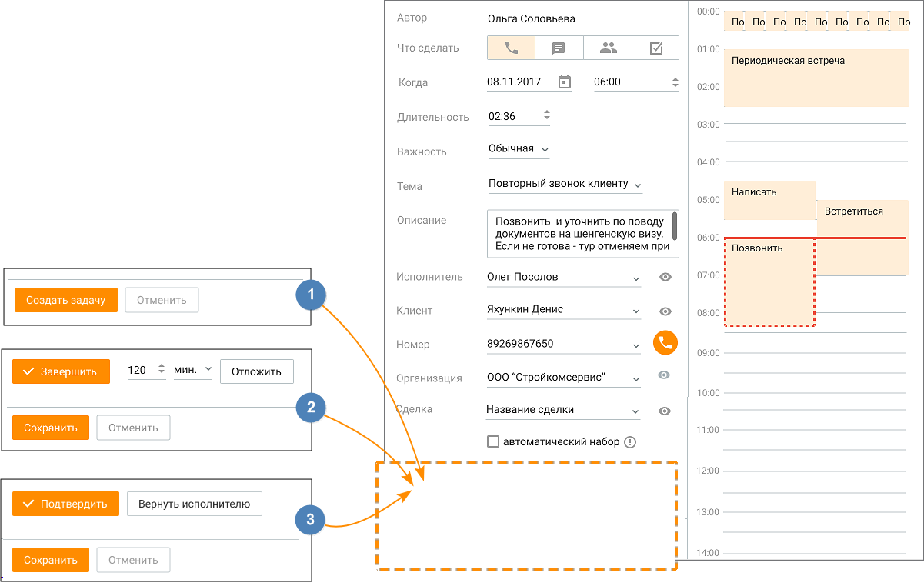Viewport: 924px width, 586px height.
Task: Select the checkbox task type icon
Action: pyautogui.click(x=656, y=48)
